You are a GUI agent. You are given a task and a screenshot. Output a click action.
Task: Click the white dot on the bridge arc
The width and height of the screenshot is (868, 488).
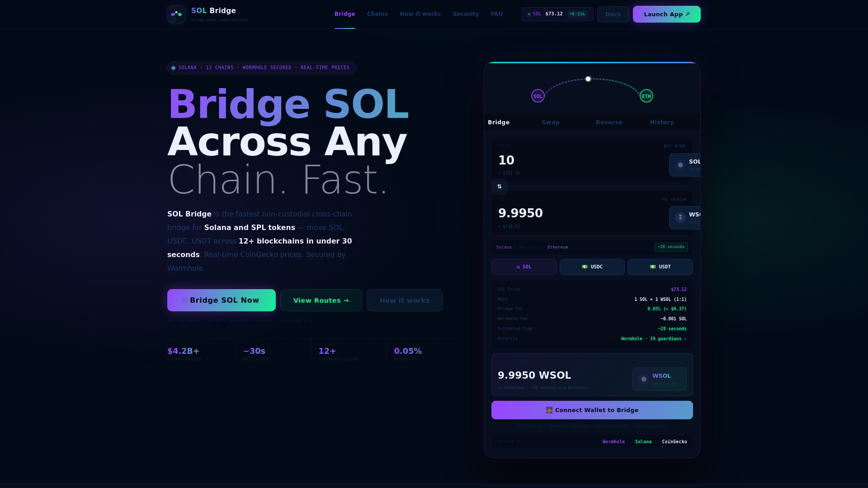[588, 79]
